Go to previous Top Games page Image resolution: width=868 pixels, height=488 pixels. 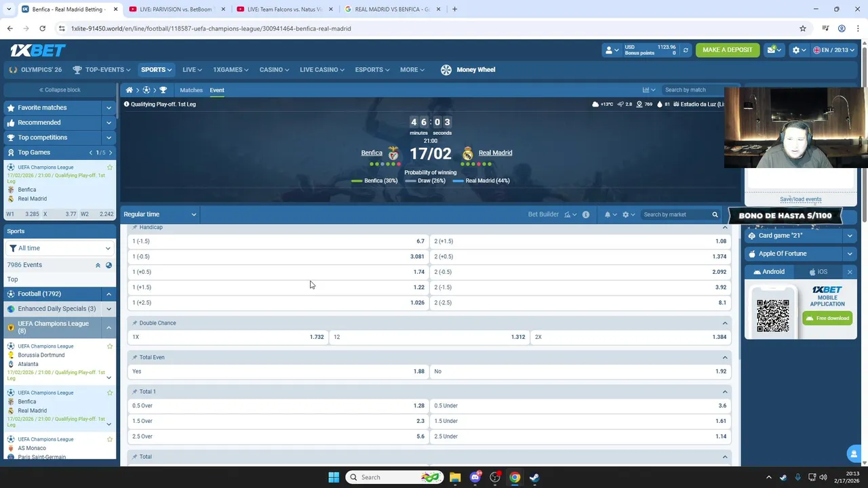[90, 152]
